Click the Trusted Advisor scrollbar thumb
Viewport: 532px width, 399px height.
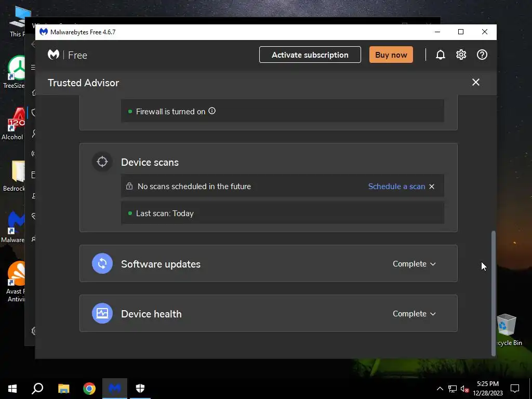coord(494,293)
